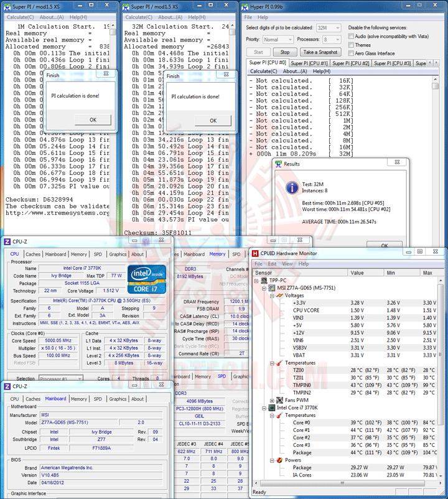Click the Core Speed 5000.05 MHz value

(x=58, y=340)
